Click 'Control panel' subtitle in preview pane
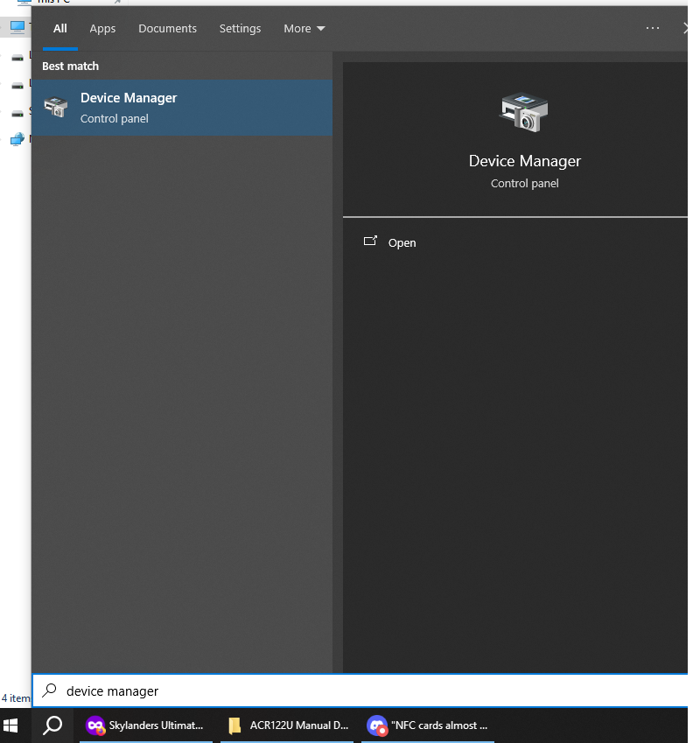Viewport: 700px width, 743px height. tap(525, 184)
